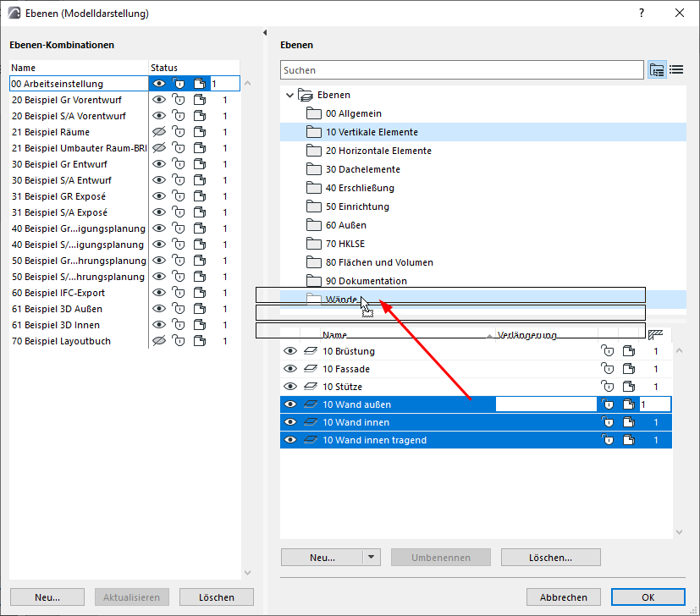Click lock icon of layer 10 Fassade
This screenshot has height=616, width=700.
607,369
